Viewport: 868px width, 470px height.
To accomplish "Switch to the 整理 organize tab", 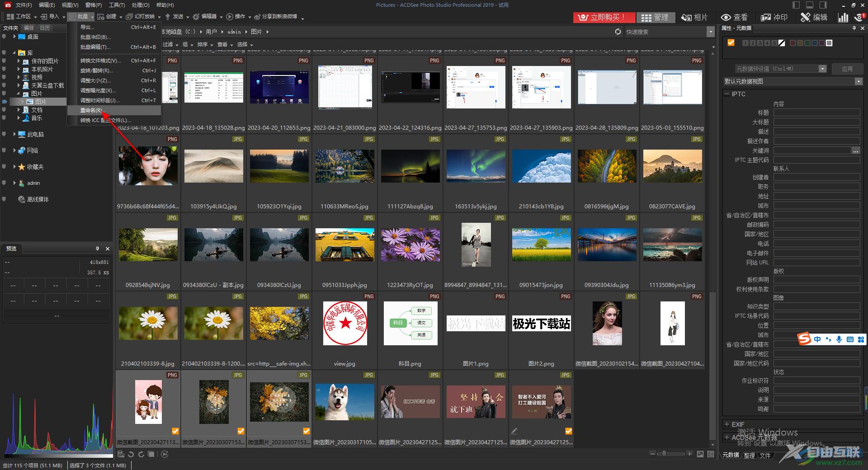I will [x=749, y=456].
